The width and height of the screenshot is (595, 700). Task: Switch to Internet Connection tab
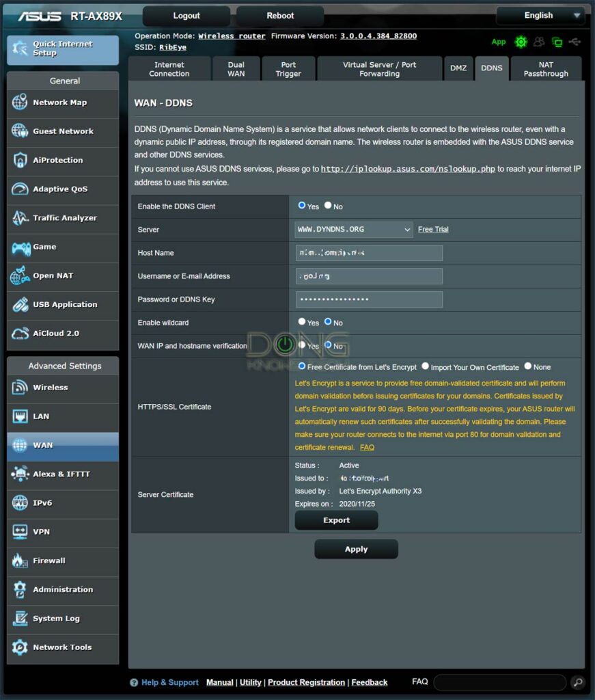click(169, 69)
